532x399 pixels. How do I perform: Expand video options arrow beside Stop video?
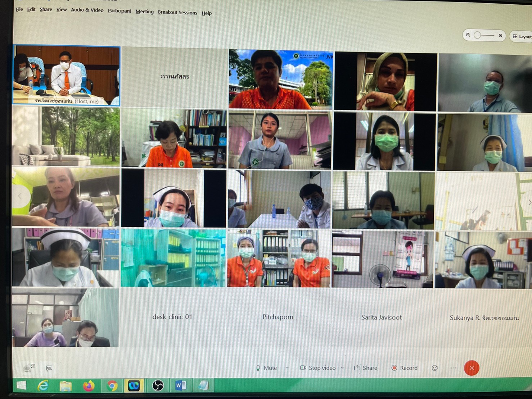pos(342,368)
